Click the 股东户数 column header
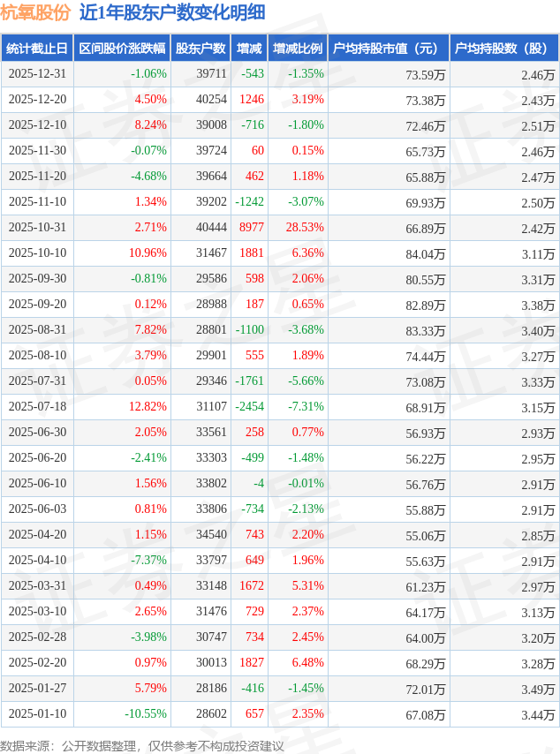The height and width of the screenshot is (754, 560). click(201, 49)
